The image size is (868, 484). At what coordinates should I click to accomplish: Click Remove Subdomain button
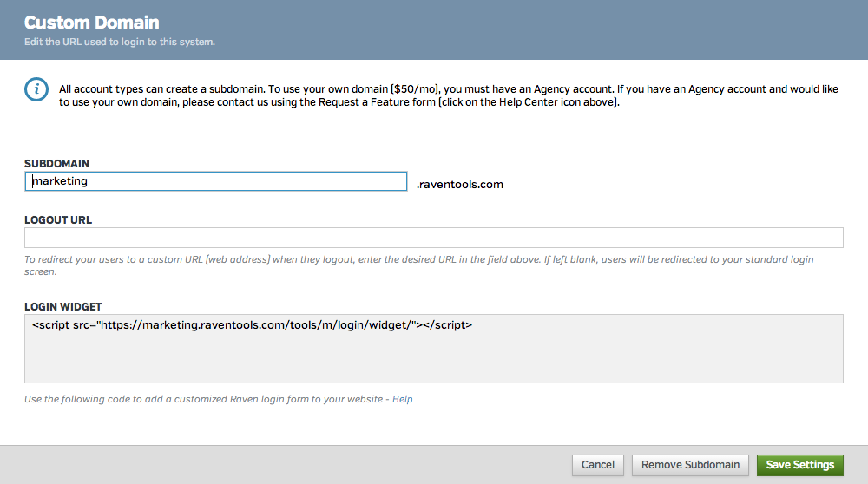click(x=690, y=465)
